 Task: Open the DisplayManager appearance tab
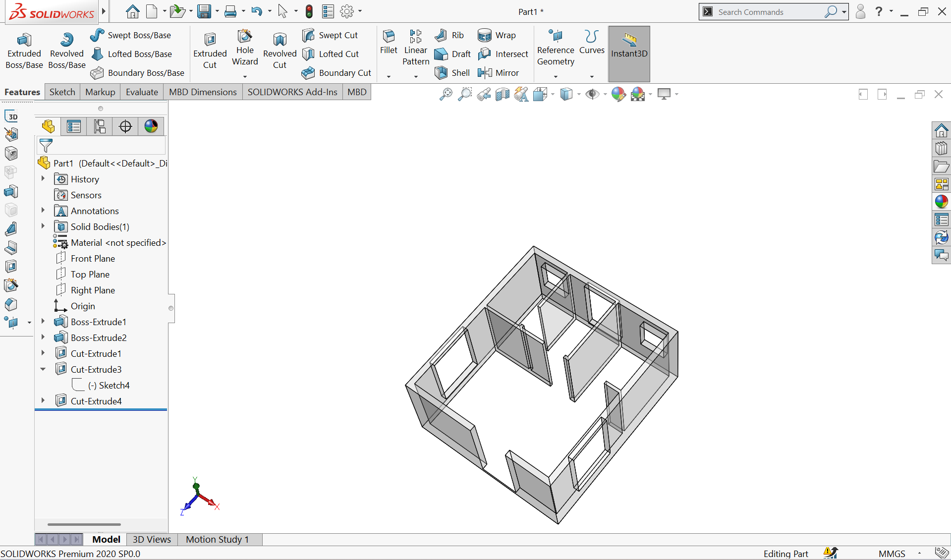151,126
